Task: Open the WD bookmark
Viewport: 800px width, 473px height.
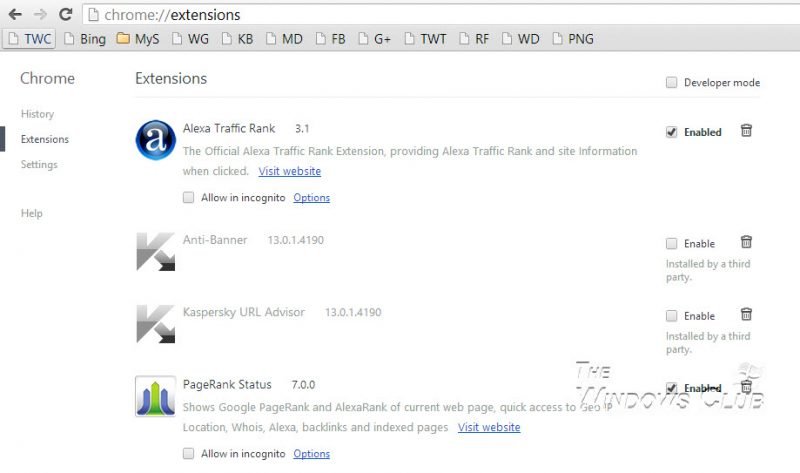Action: click(520, 39)
